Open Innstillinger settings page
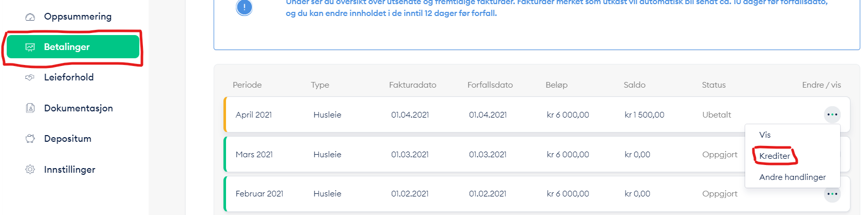The image size is (868, 215). 70,170
